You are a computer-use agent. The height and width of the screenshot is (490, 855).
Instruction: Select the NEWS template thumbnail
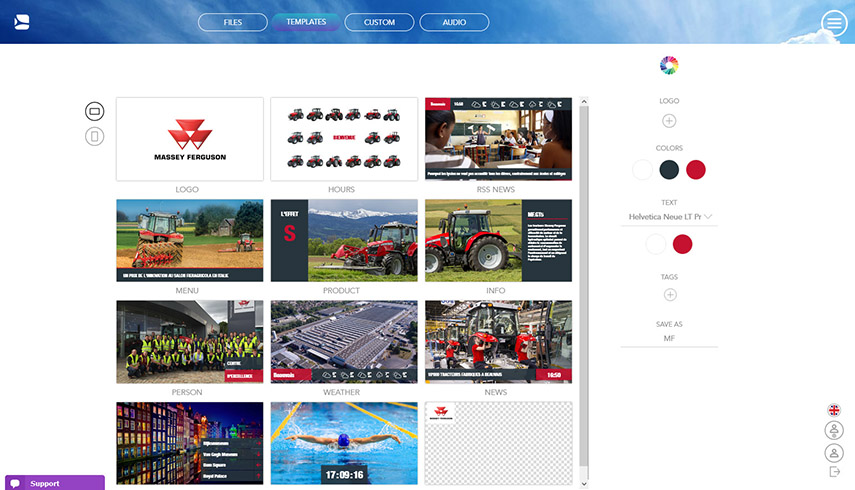[498, 342]
